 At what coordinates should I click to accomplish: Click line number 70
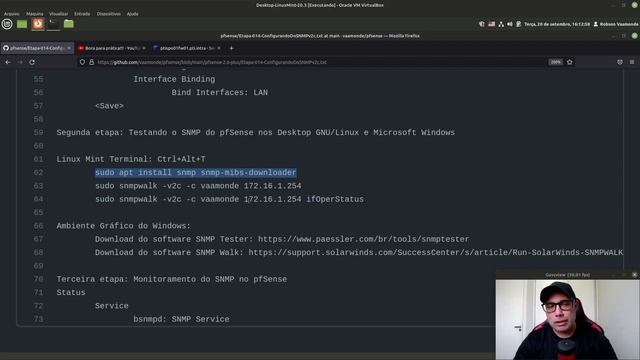point(38,279)
